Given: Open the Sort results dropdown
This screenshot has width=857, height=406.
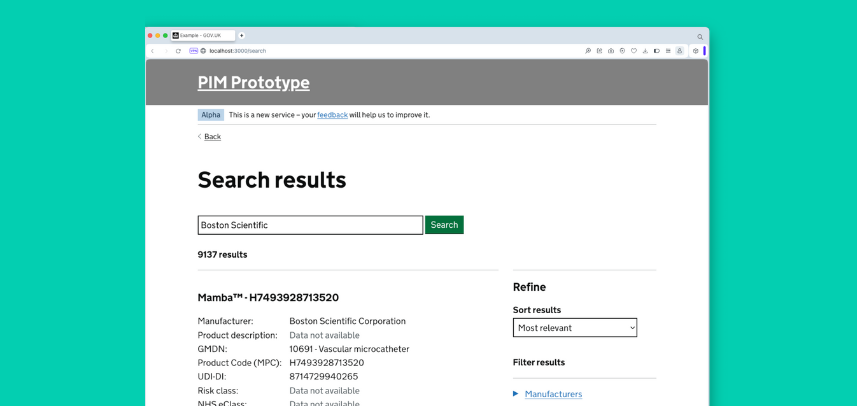Looking at the screenshot, I should point(574,328).
